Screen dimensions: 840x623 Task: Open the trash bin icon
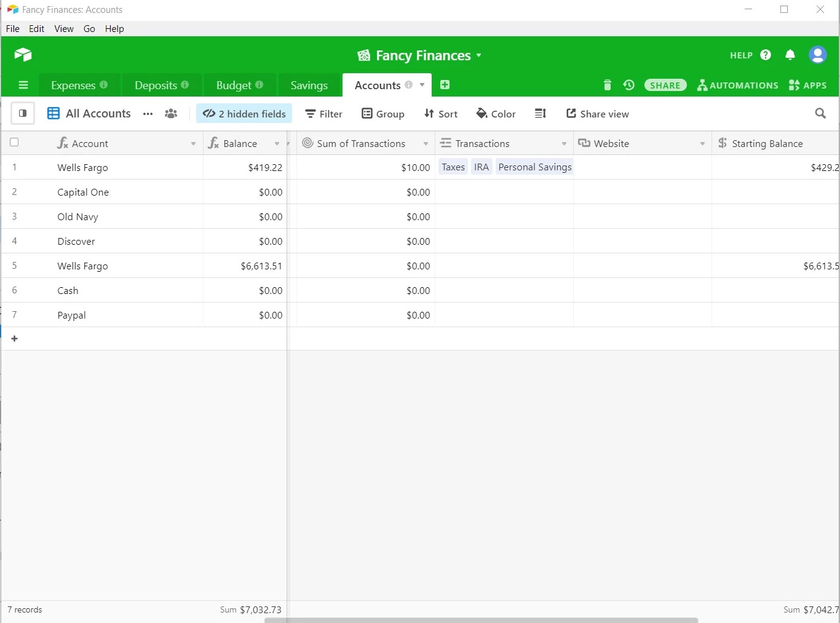pyautogui.click(x=608, y=85)
